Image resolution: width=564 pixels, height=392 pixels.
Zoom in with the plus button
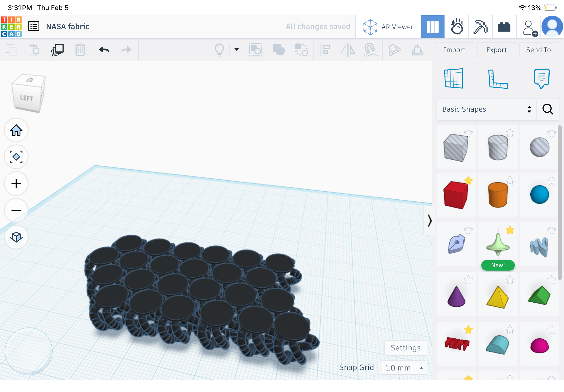(16, 184)
